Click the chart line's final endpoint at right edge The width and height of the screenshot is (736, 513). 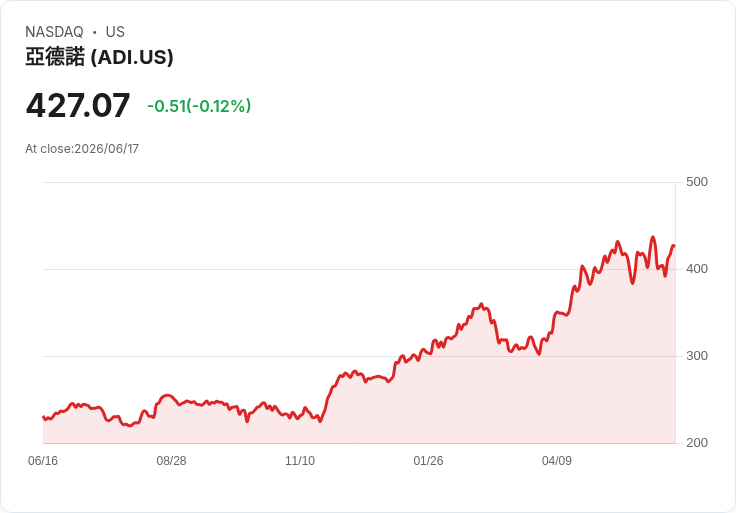tap(674, 246)
